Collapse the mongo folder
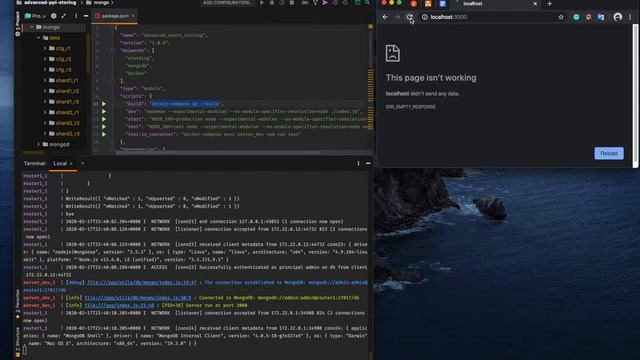Image resolution: width=640 pixels, height=360 pixels. (x=32, y=27)
